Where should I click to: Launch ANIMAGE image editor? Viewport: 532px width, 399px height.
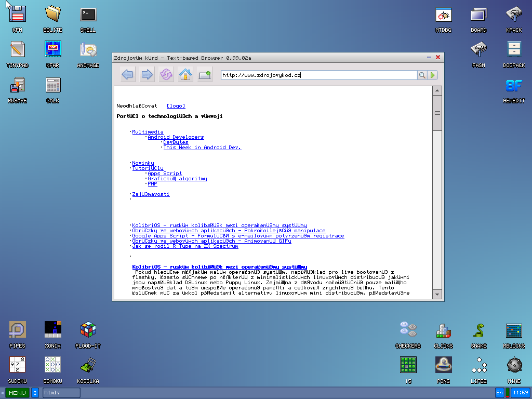pyautogui.click(x=88, y=54)
